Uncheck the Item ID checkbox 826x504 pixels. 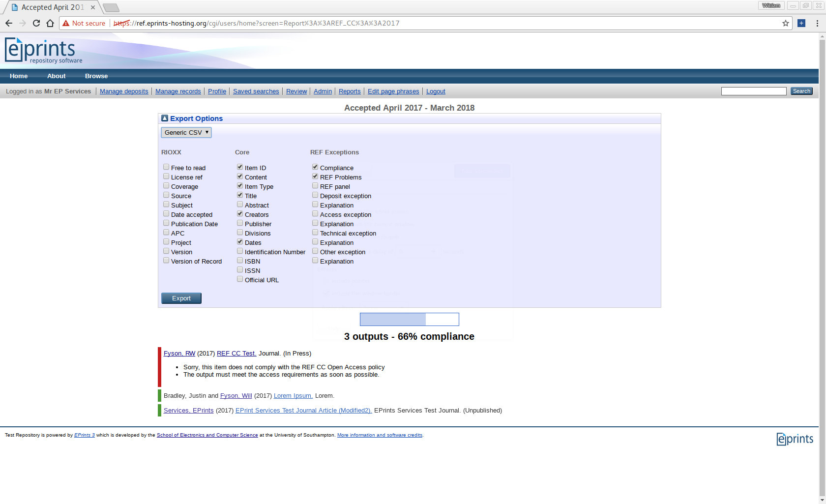[240, 167]
